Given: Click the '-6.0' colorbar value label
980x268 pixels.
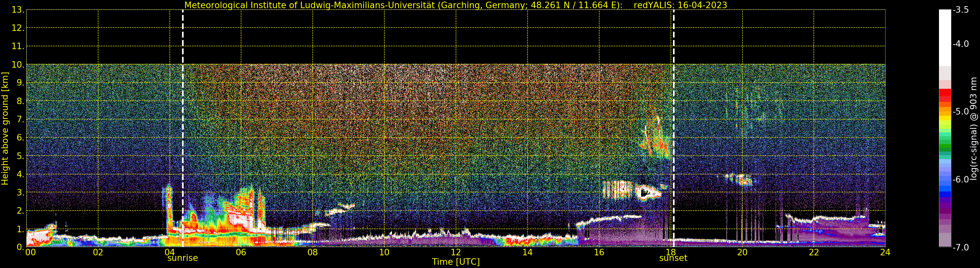Looking at the screenshot, I should tap(960, 180).
